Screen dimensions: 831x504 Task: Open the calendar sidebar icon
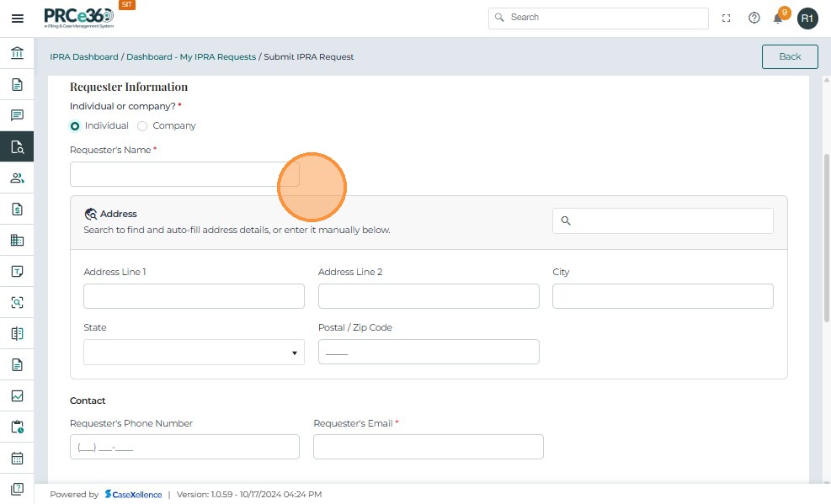point(17,459)
